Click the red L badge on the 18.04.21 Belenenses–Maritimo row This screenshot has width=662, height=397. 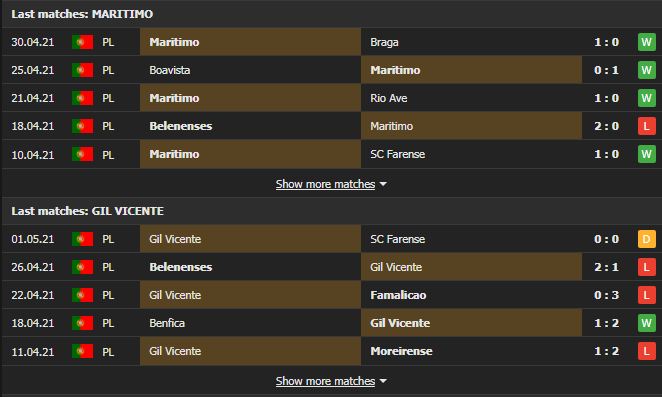click(x=646, y=126)
